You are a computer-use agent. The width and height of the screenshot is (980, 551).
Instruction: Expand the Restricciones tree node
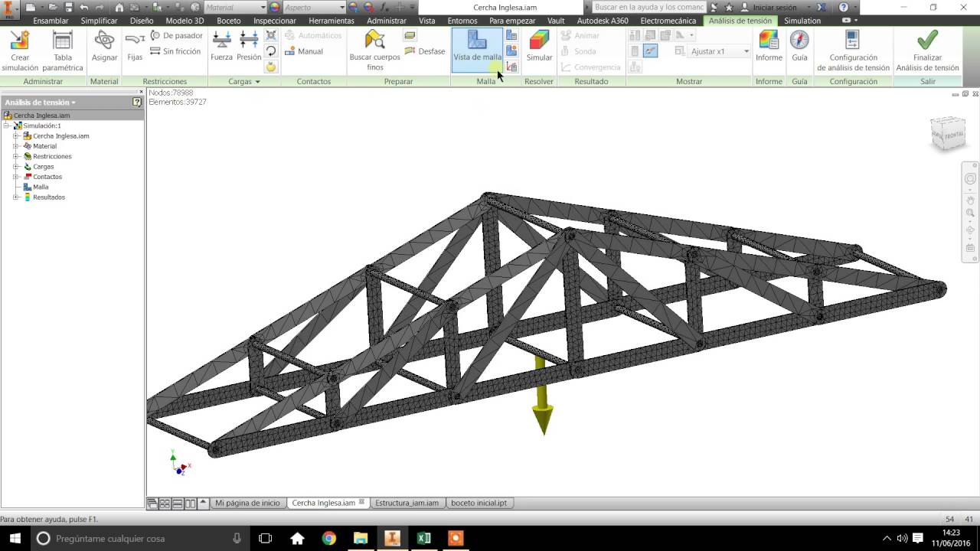[x=16, y=156]
